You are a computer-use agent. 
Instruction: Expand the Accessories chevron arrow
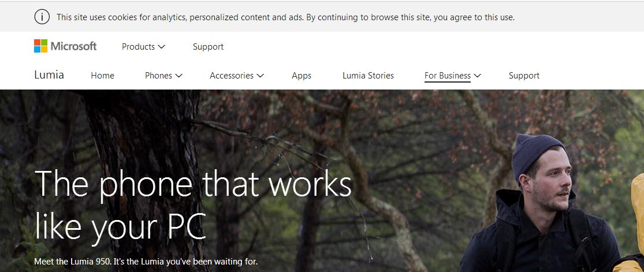click(x=260, y=76)
